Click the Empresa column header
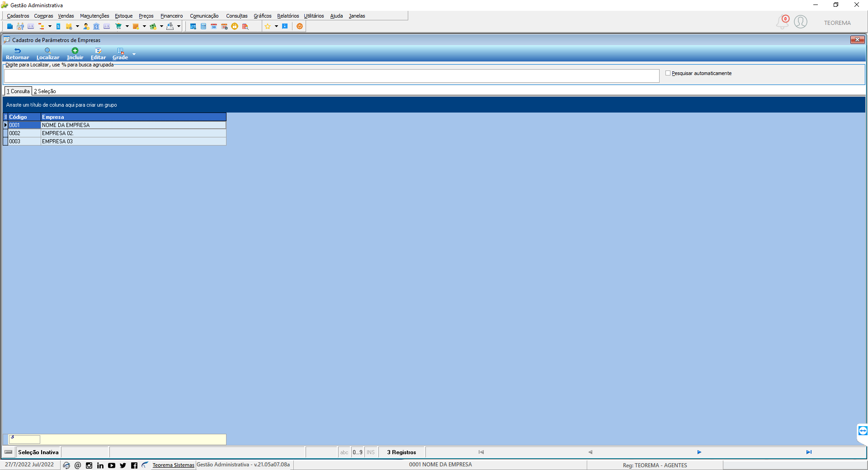This screenshot has width=868, height=470. coord(133,117)
